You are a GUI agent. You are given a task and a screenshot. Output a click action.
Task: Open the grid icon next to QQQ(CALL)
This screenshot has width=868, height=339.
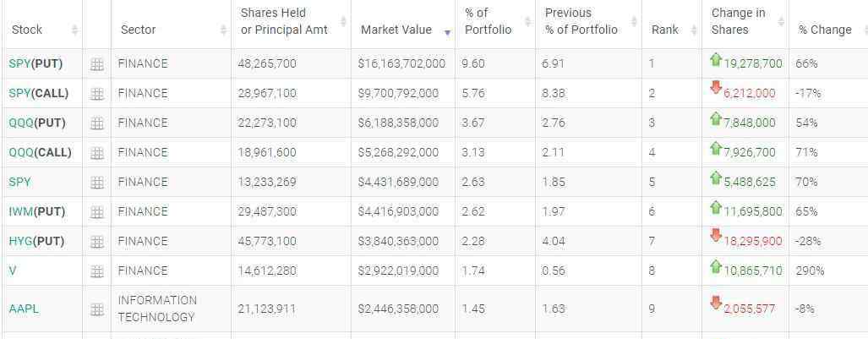(x=97, y=153)
